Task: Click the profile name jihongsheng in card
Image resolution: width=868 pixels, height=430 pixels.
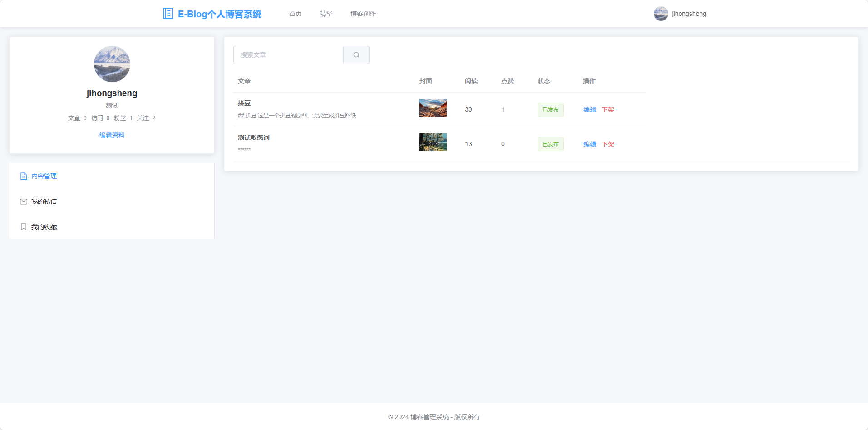Action: click(112, 93)
